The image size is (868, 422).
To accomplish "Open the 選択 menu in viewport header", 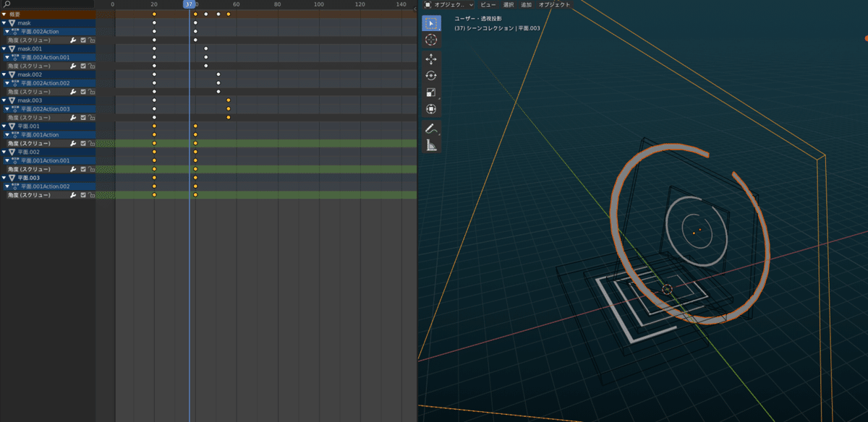I will (x=509, y=4).
